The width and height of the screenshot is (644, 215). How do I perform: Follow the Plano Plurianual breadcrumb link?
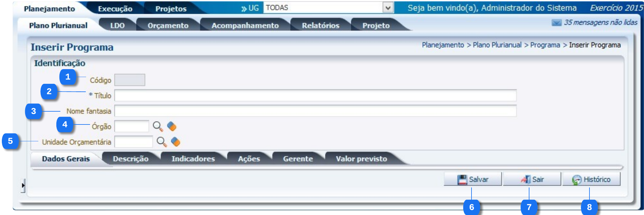pyautogui.click(x=497, y=45)
